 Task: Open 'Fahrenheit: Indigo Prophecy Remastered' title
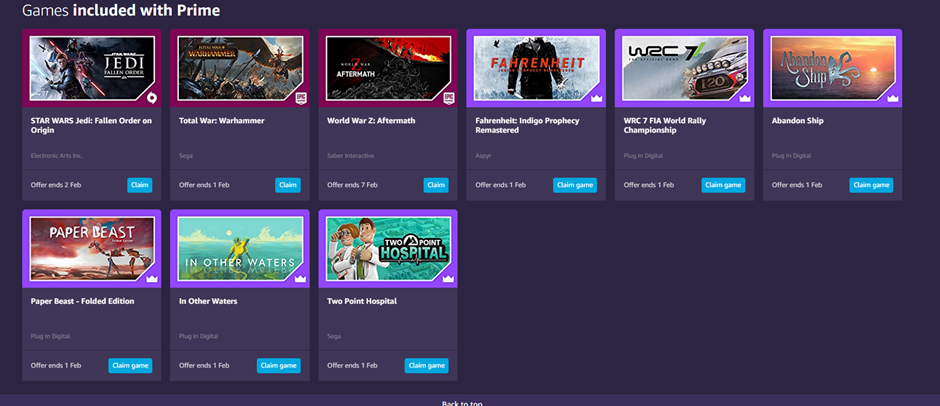[528, 125]
